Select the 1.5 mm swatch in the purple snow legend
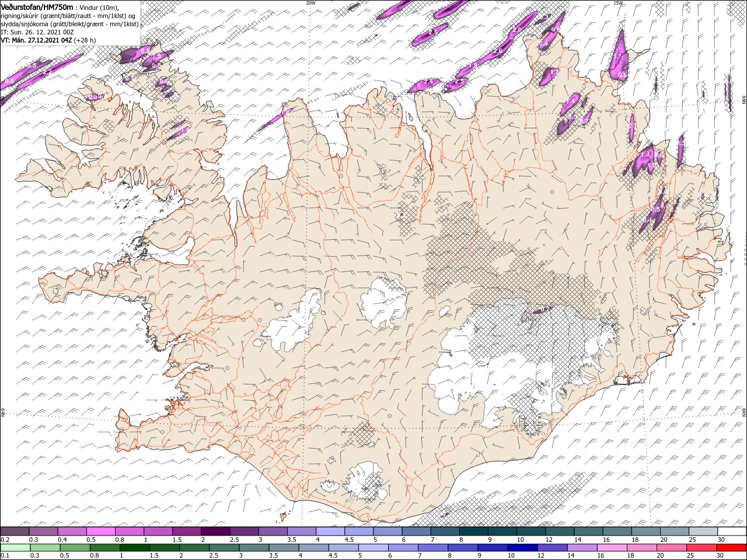 (187, 531)
